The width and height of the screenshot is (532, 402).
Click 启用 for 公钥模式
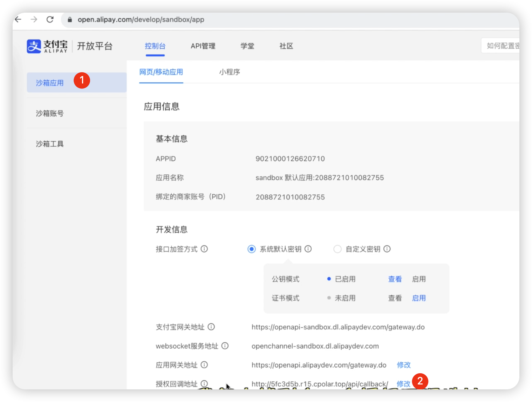[419, 279]
